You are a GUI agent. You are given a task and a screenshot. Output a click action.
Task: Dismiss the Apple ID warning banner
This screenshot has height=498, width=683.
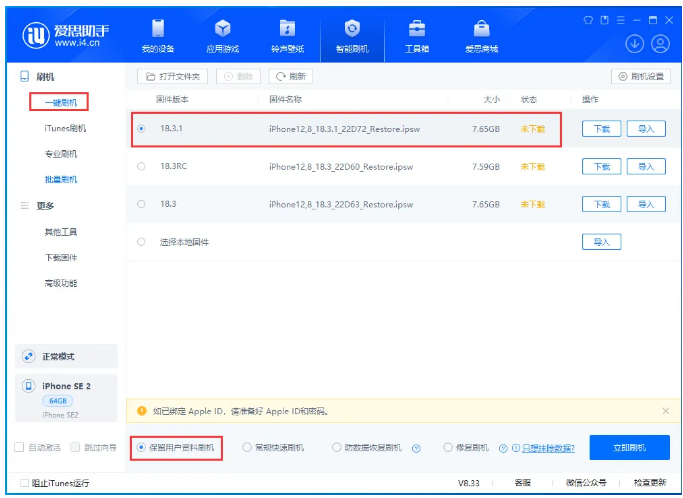(x=666, y=411)
